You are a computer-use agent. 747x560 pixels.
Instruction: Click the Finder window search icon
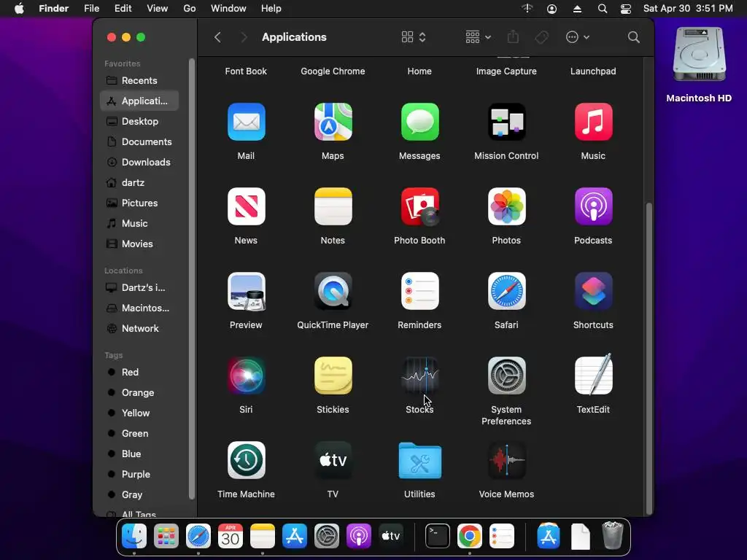click(634, 37)
